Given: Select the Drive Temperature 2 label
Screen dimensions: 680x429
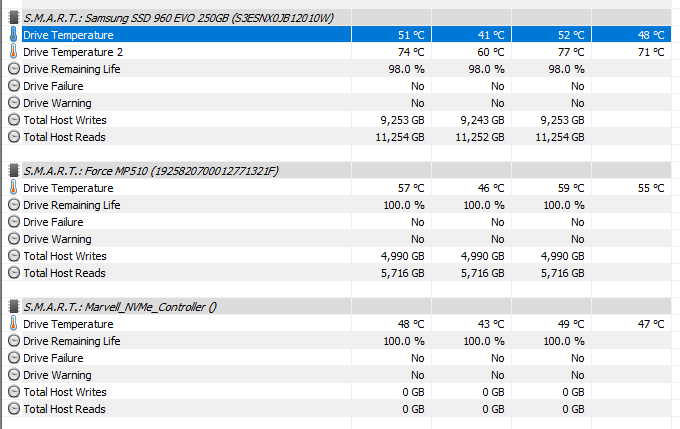Looking at the screenshot, I should tap(73, 52).
